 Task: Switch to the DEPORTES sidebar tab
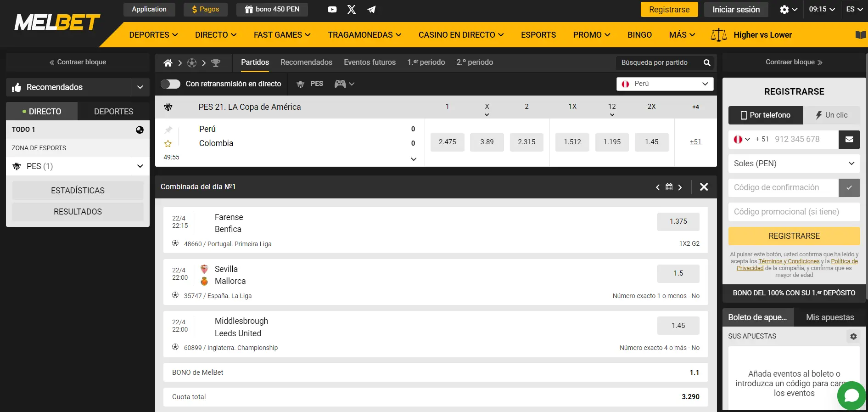113,112
